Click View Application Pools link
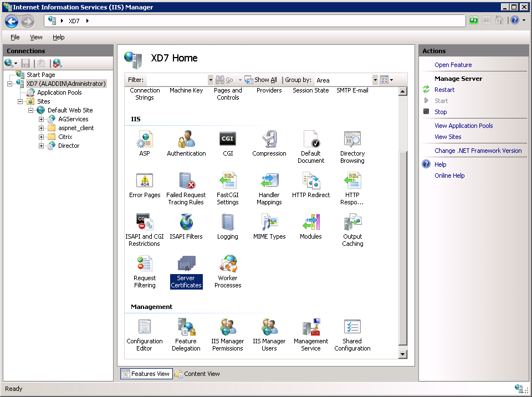Screen dimensions: 532x397 [463, 126]
